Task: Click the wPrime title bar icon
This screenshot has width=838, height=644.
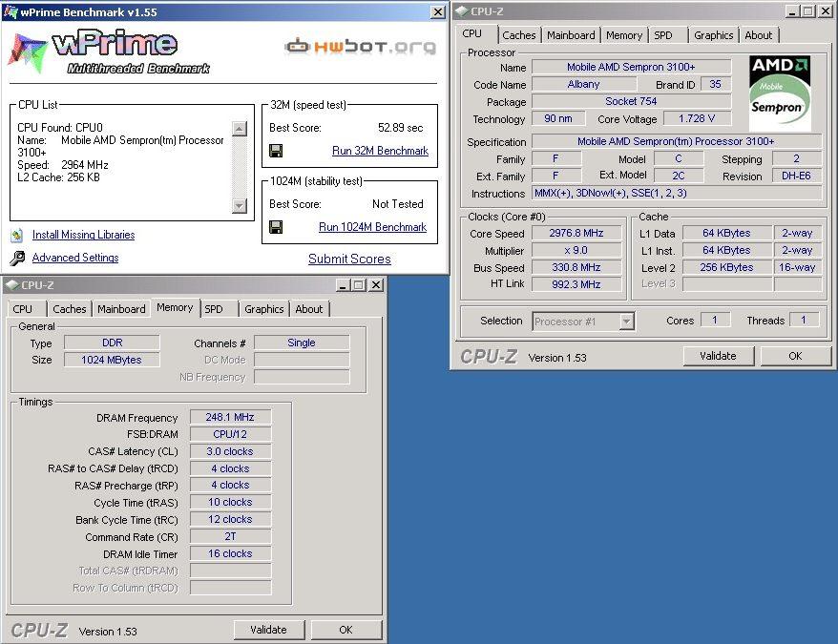Action: 10,11
